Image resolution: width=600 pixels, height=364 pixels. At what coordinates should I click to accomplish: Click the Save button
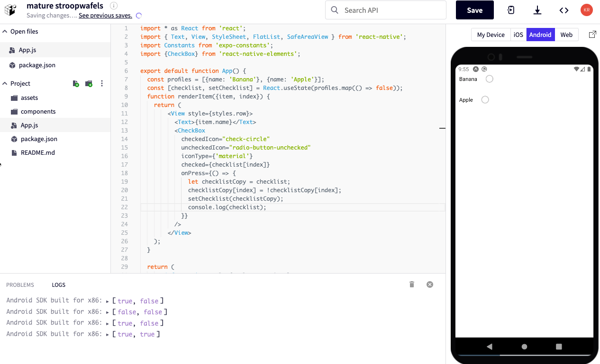pyautogui.click(x=475, y=10)
